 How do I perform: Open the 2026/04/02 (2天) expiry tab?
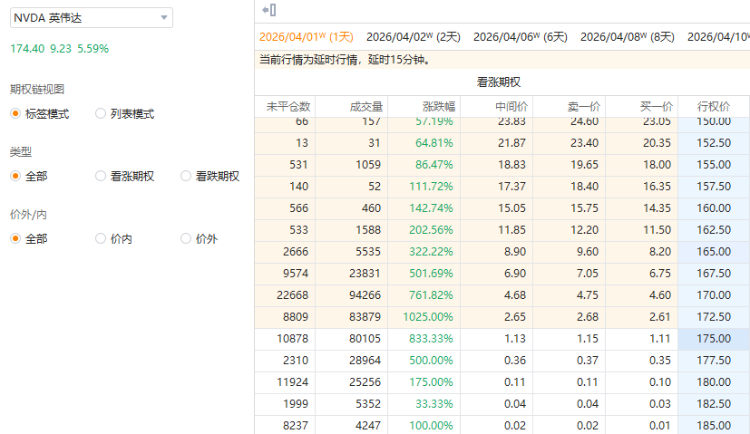point(413,37)
